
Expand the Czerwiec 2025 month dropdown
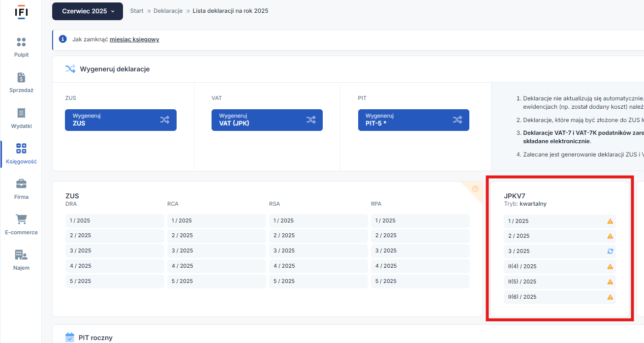click(88, 11)
